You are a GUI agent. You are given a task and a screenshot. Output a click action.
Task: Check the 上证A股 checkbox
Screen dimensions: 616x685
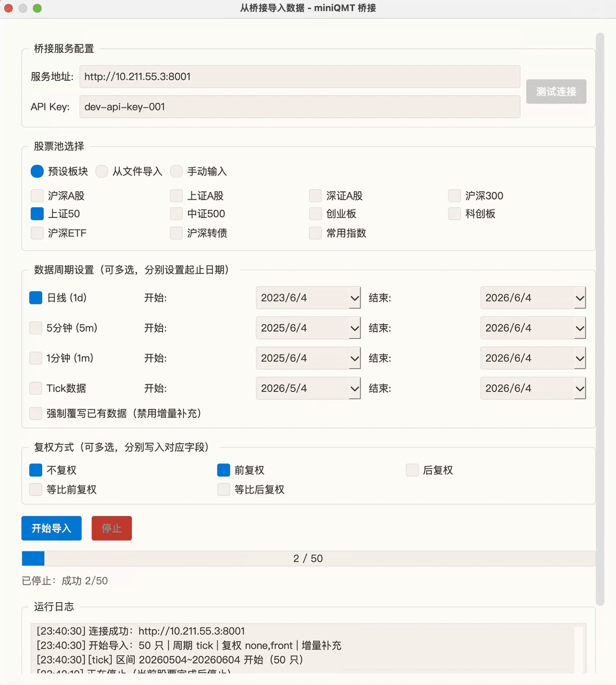tap(176, 195)
